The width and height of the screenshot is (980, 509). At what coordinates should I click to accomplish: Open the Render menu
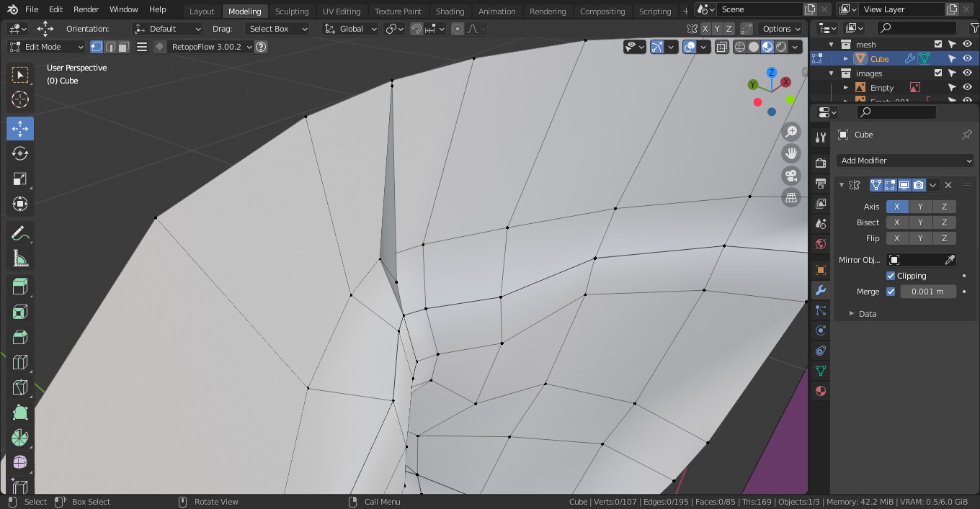coord(86,9)
